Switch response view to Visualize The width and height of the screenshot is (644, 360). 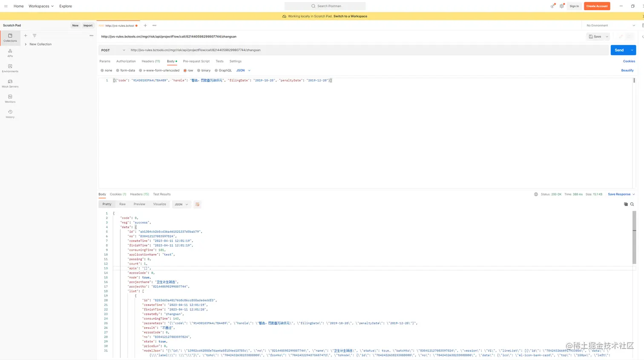160,204
